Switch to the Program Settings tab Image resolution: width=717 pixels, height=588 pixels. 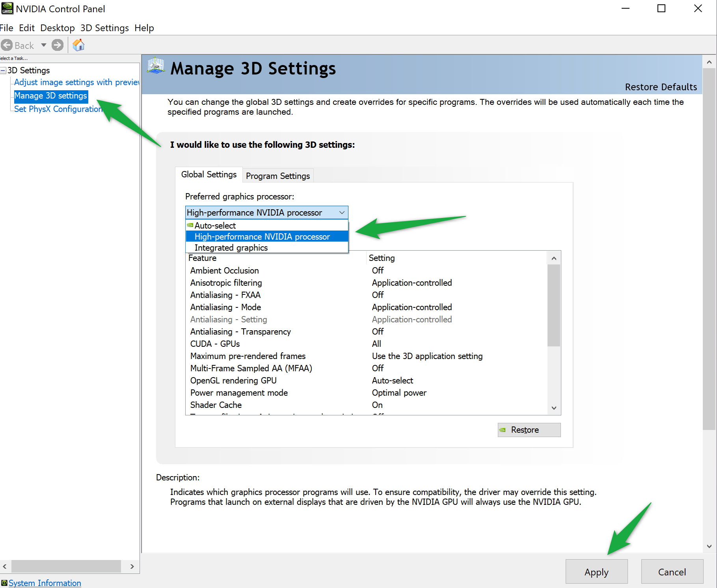(277, 176)
